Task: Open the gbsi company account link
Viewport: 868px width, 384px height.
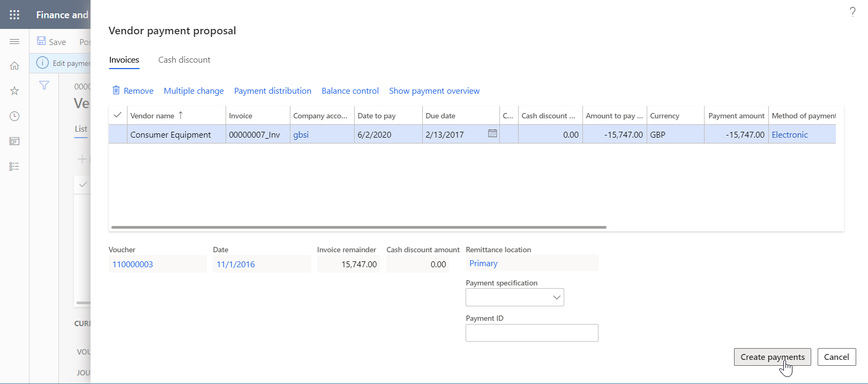Action: click(301, 135)
